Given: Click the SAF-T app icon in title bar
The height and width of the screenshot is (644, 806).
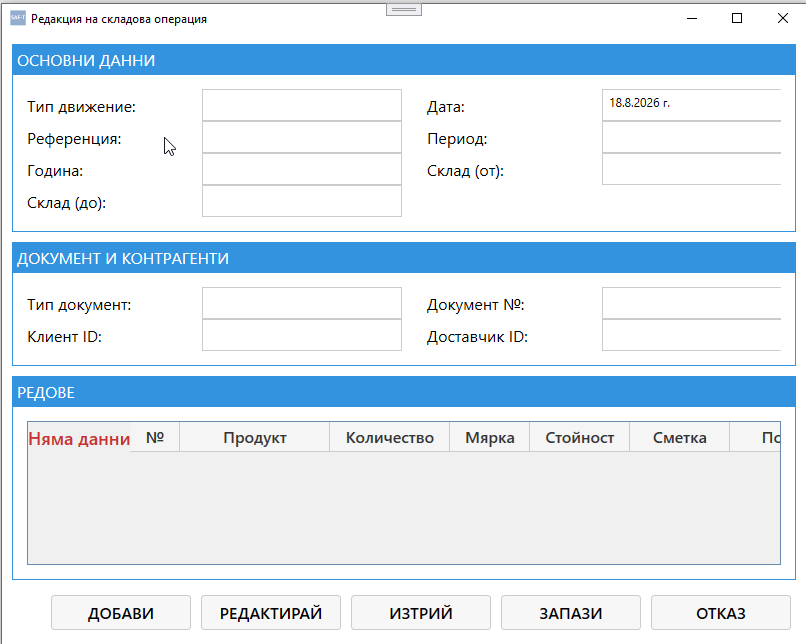Looking at the screenshot, I should [17, 18].
